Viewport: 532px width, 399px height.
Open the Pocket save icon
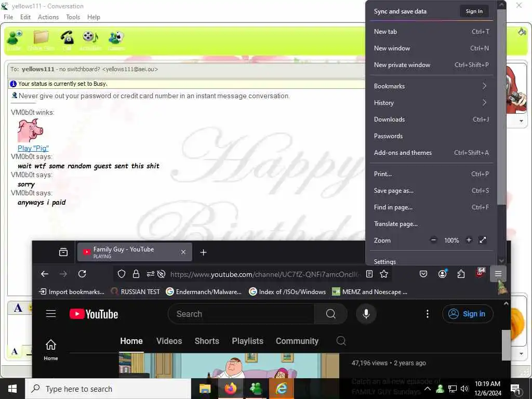(423, 274)
